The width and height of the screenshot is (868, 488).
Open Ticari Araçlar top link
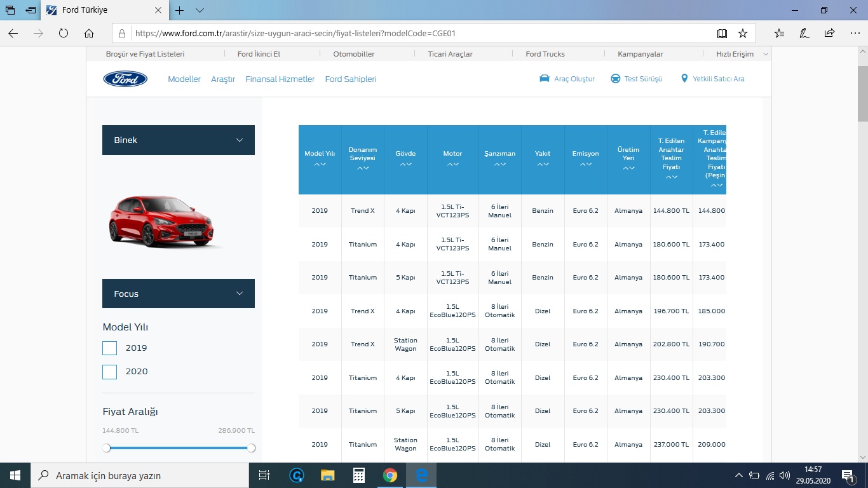click(450, 54)
